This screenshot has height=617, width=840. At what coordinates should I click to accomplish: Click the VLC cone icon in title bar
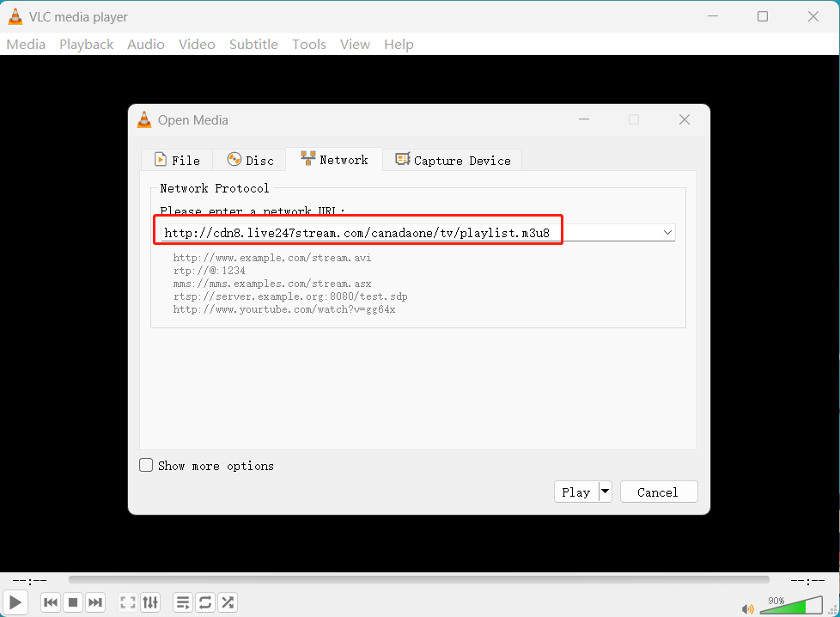15,16
